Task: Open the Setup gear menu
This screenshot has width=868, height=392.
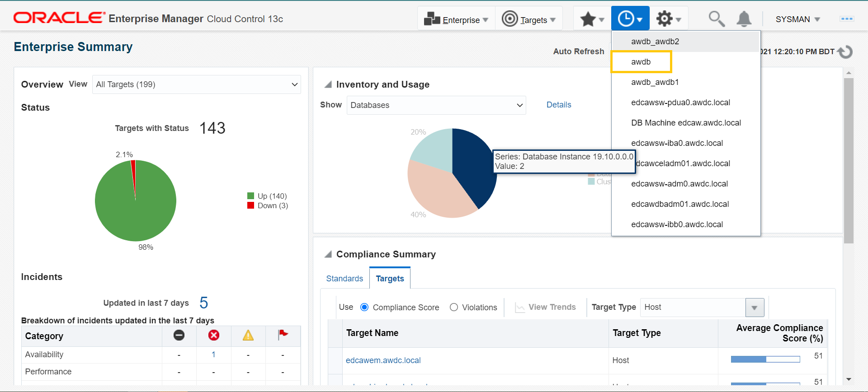Action: click(669, 19)
